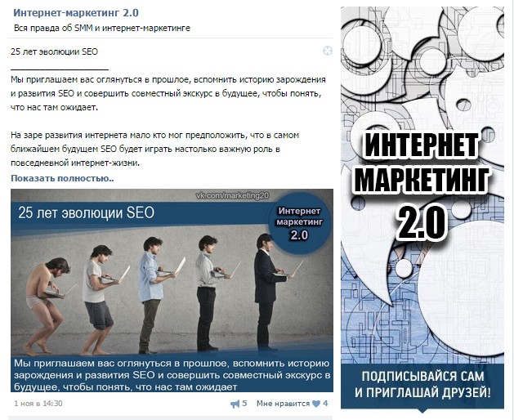The height and width of the screenshot is (420, 514).
Task: Click the large ИНТЕРНЕТ МАРКЕТИНГ 2.0 banner title
Action: point(422,186)
